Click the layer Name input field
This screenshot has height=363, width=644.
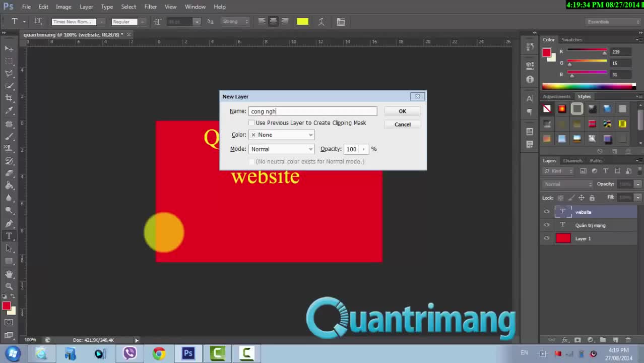click(x=312, y=111)
